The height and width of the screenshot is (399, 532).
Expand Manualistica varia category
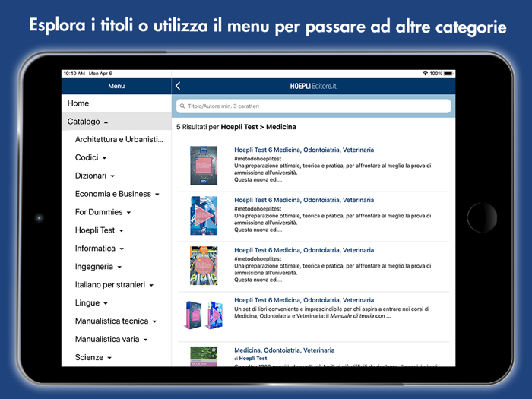(111, 339)
